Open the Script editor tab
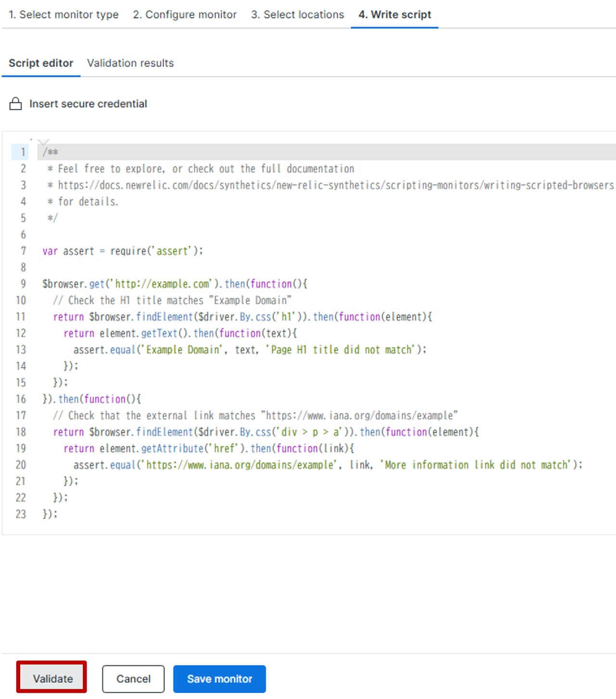The image size is (616, 699). click(41, 63)
